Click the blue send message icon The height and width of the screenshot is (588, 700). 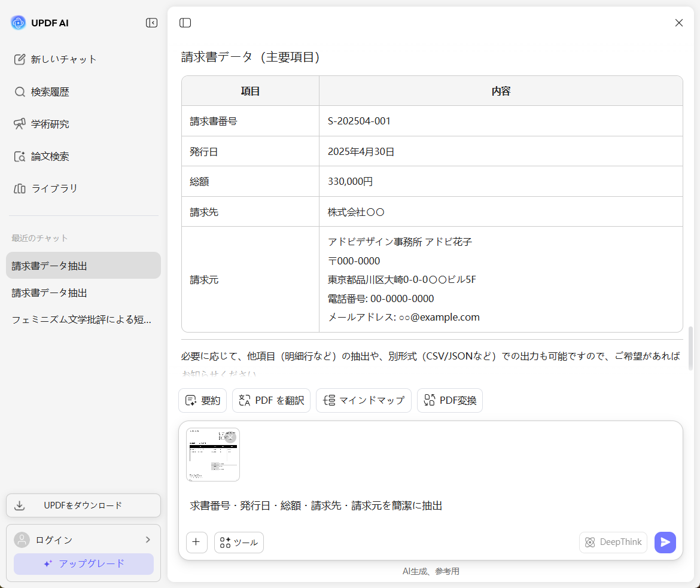coord(665,543)
